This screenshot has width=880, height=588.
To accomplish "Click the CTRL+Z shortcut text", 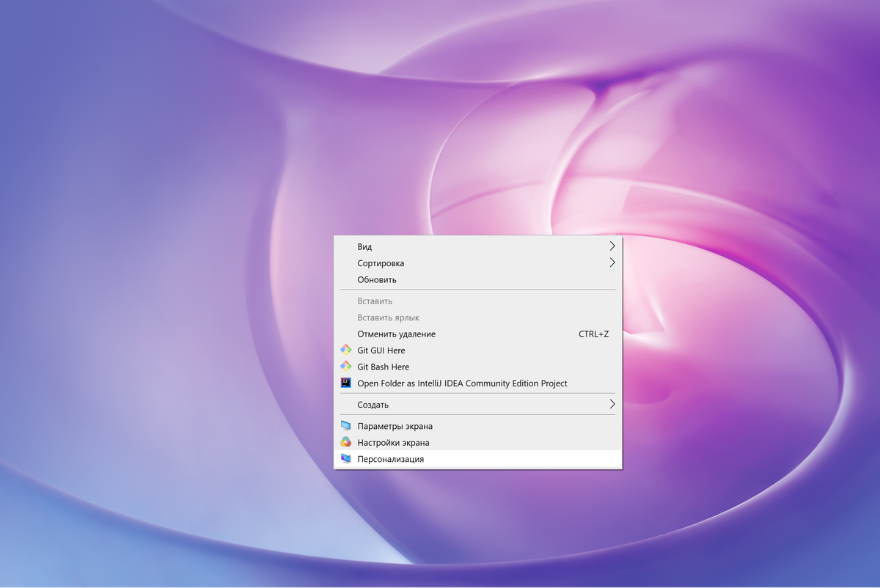I will pos(594,334).
